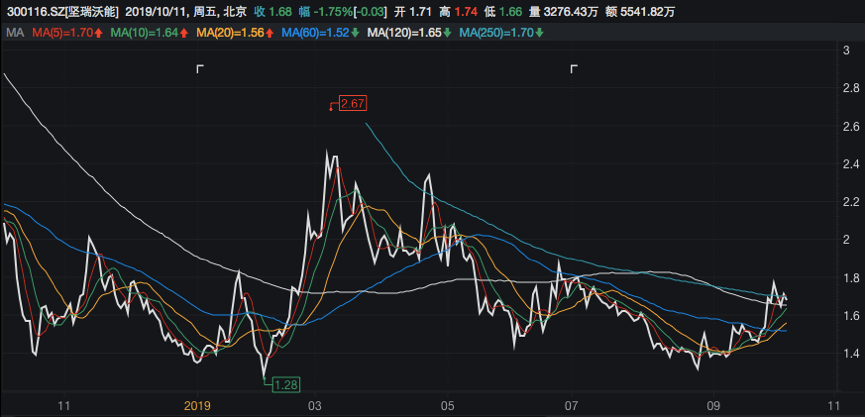Click the 2.8 label on price axis
The height and width of the screenshot is (417, 865).
[849, 88]
